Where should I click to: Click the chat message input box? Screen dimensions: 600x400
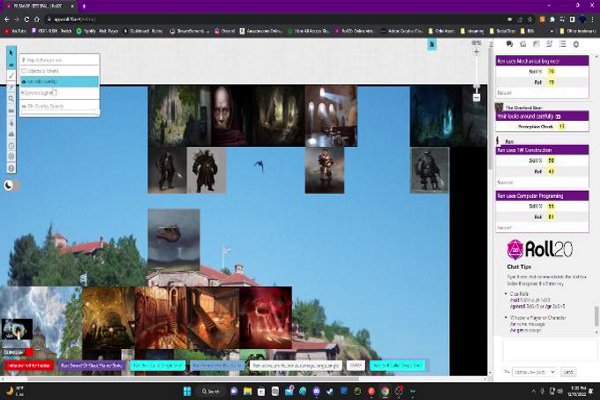(x=547, y=350)
